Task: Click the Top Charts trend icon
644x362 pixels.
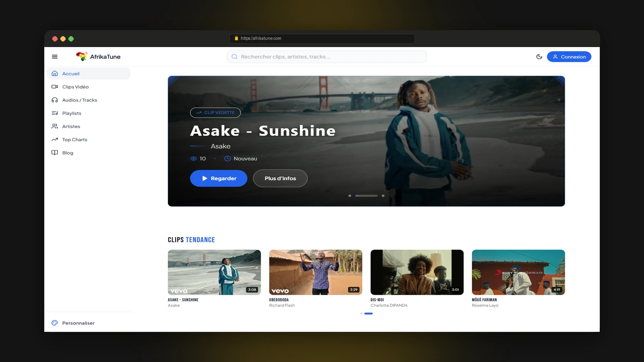Action: tap(55, 140)
